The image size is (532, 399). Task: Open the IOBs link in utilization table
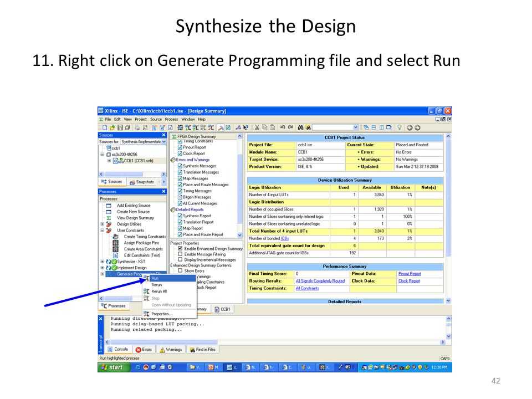pyautogui.click(x=285, y=238)
